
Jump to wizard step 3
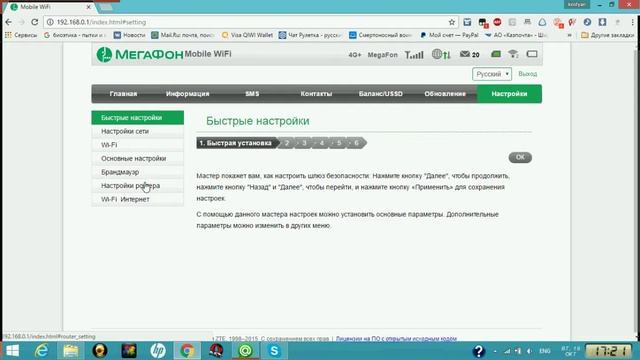point(304,143)
